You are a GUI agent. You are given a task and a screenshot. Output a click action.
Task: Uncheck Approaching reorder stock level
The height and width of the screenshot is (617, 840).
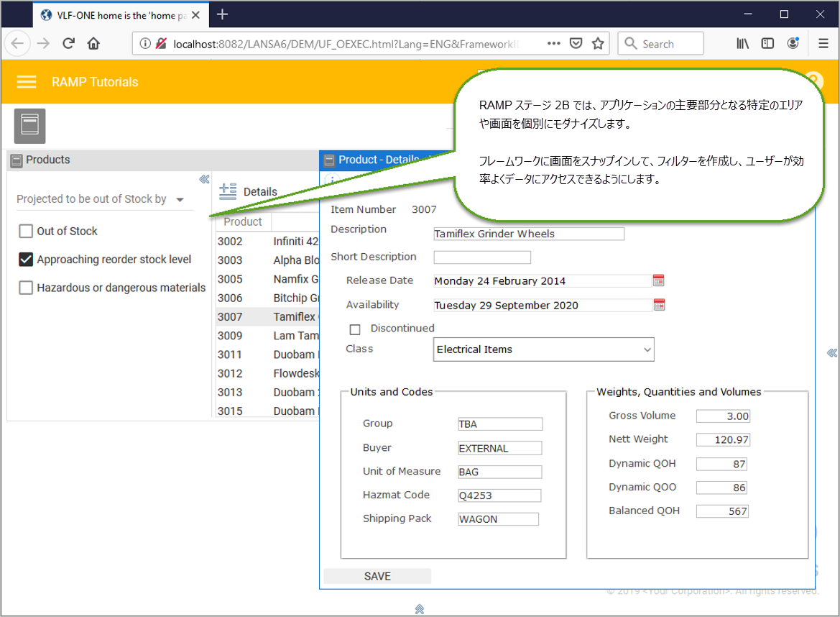(x=26, y=260)
